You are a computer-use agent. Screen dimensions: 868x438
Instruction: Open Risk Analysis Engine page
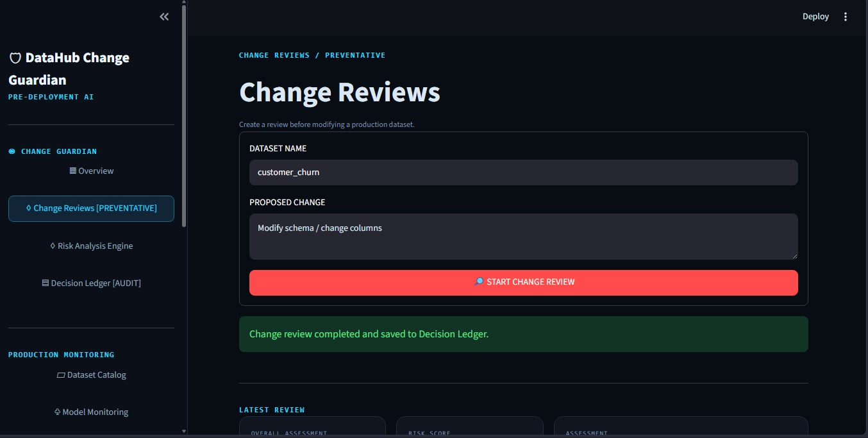(x=91, y=246)
